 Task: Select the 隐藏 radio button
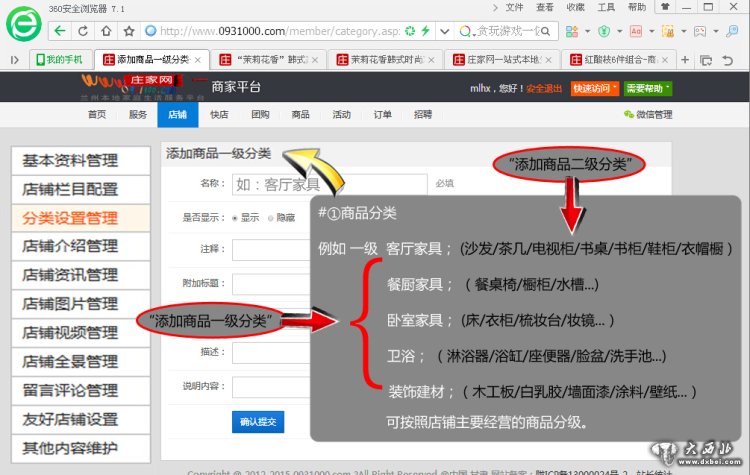[271, 217]
